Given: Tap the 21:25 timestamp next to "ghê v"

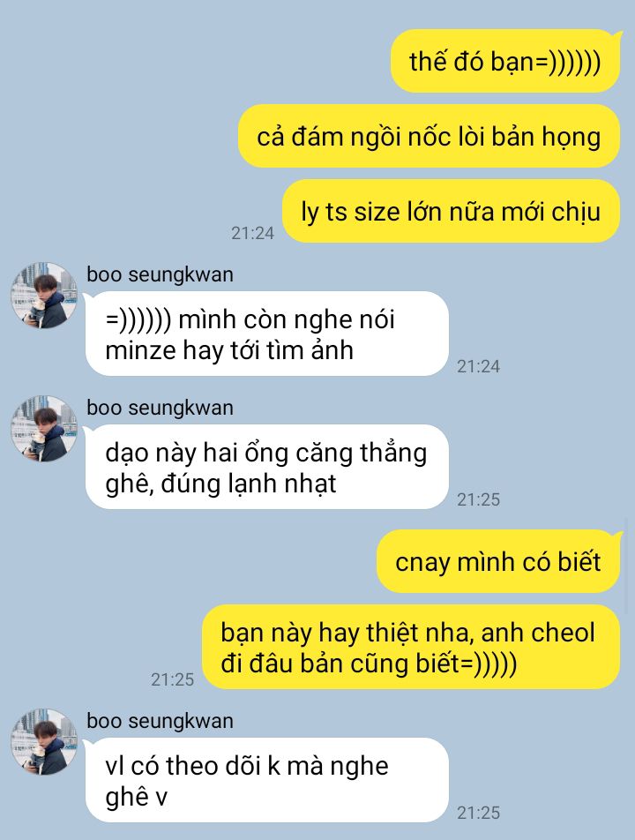Looking at the screenshot, I should pos(478,813).
